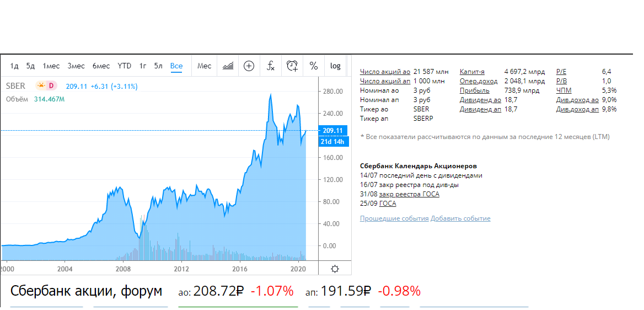Choose the YTD range
644x310 pixels.
[125, 66]
